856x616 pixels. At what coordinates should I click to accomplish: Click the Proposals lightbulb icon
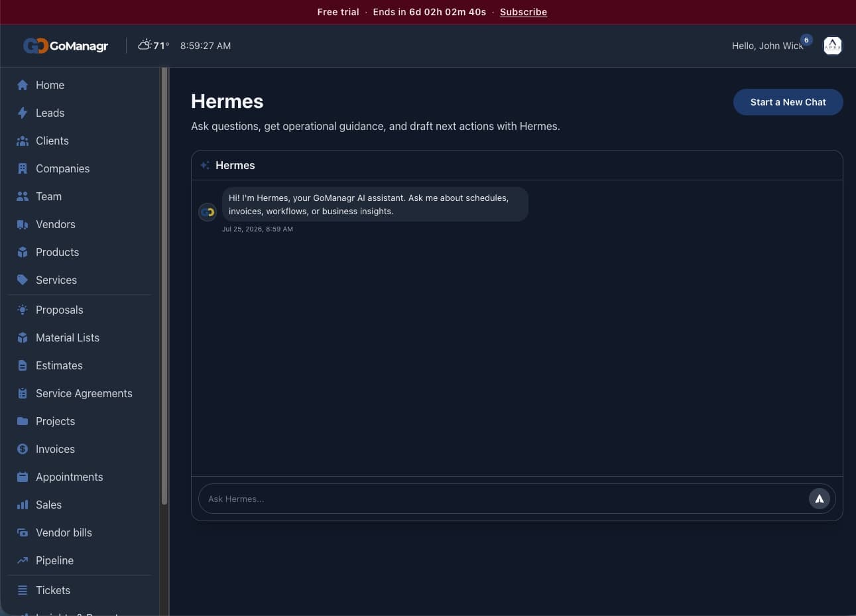tap(23, 310)
